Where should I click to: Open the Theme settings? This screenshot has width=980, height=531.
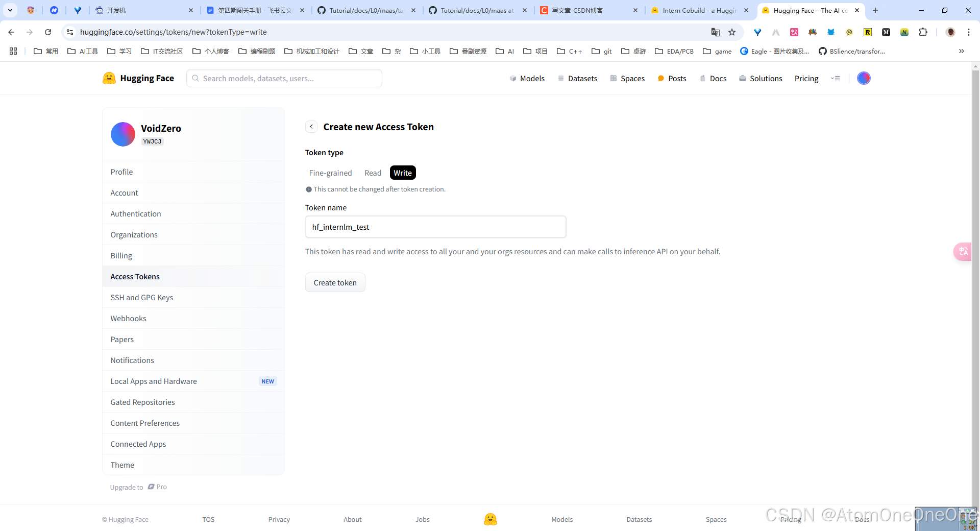193,465
